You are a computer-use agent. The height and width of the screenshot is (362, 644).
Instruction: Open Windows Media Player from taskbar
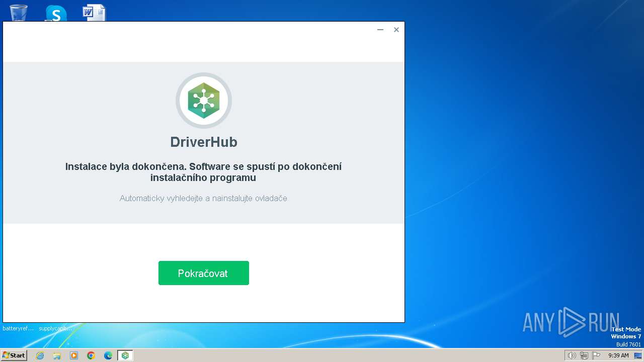coord(74,355)
